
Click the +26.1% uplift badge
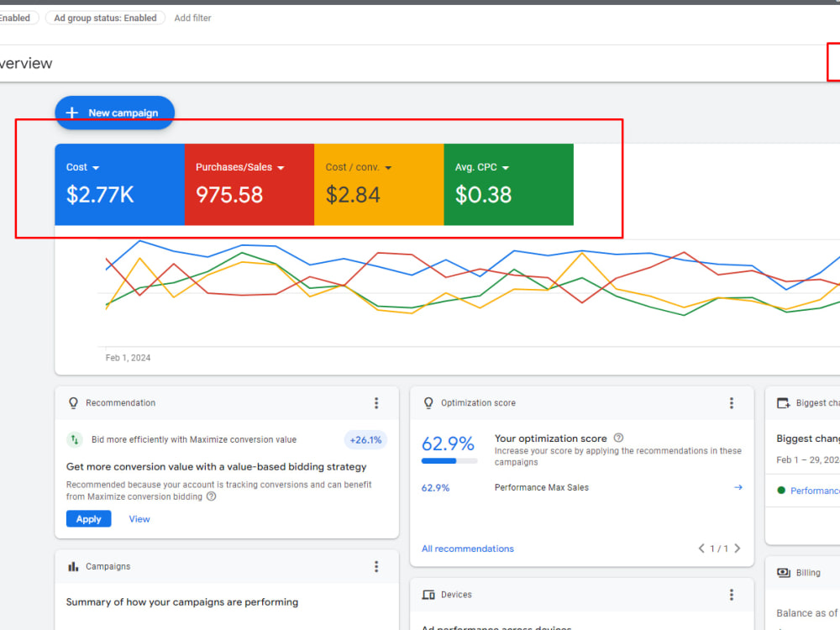click(365, 440)
